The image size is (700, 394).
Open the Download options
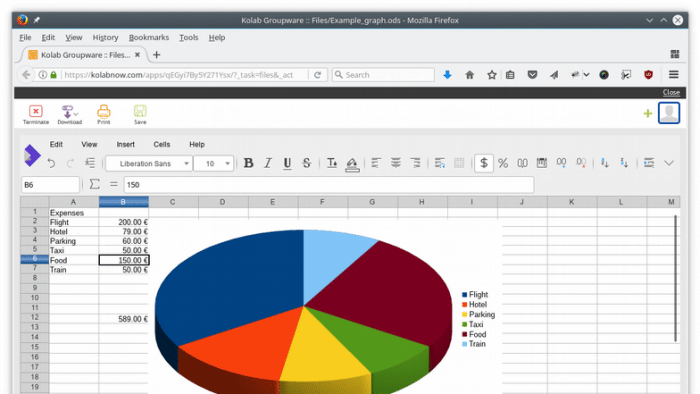coord(70,114)
